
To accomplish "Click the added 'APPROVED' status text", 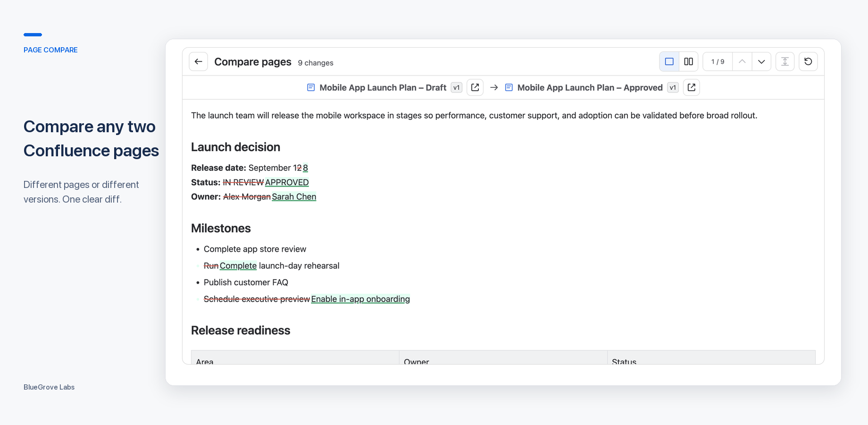I will [287, 182].
